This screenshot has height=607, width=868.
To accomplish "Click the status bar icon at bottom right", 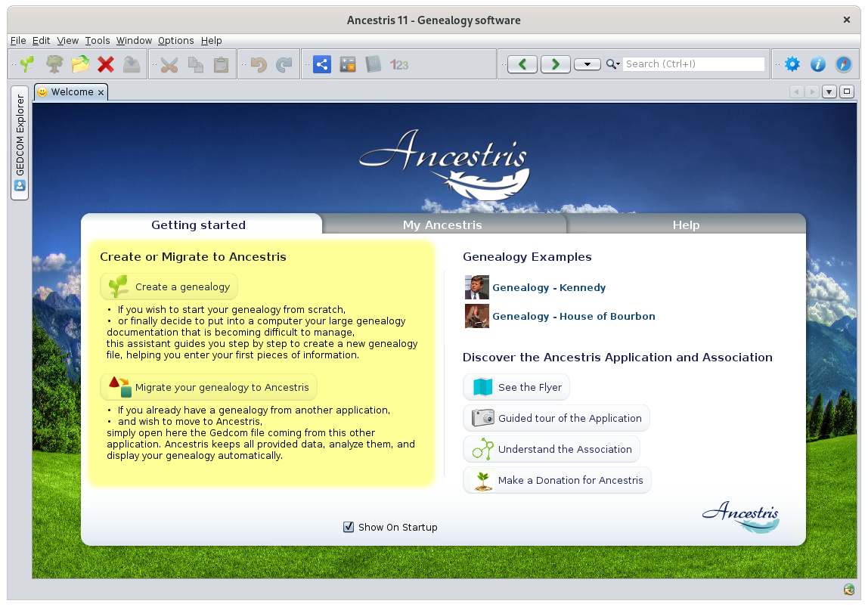I will point(848,590).
